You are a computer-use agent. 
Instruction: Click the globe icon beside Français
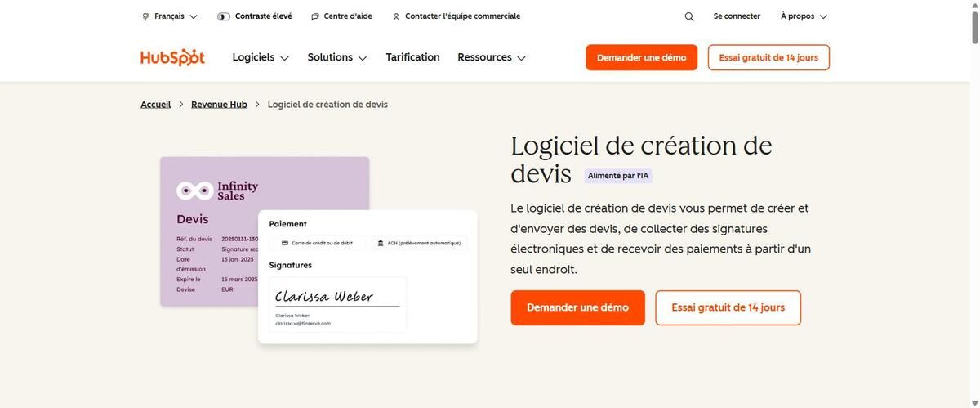(145, 16)
